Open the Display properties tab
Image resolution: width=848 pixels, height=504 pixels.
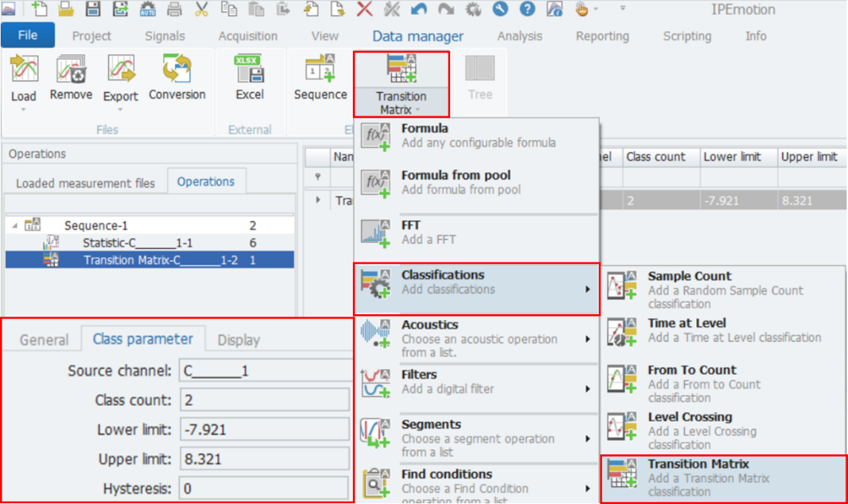(239, 339)
